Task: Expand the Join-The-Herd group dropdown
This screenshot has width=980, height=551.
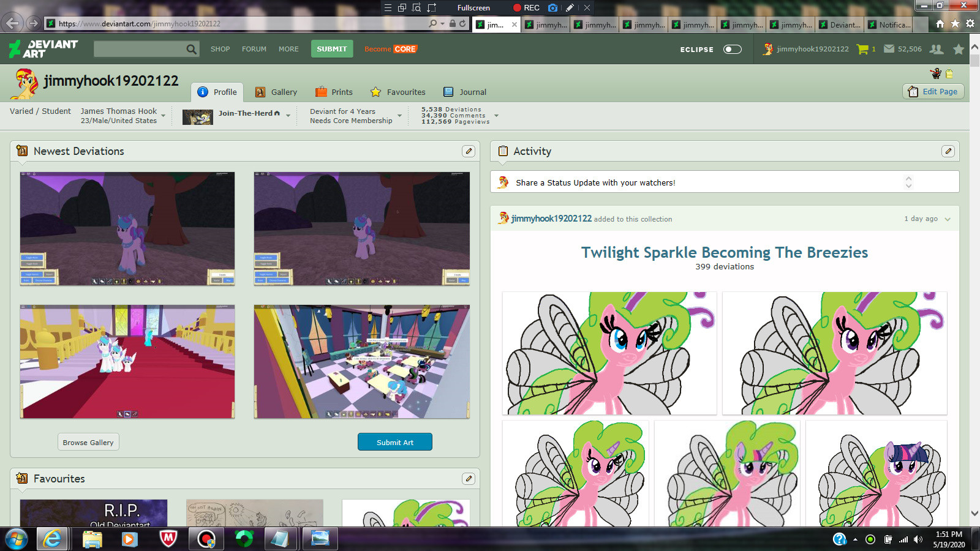Action: [x=288, y=116]
